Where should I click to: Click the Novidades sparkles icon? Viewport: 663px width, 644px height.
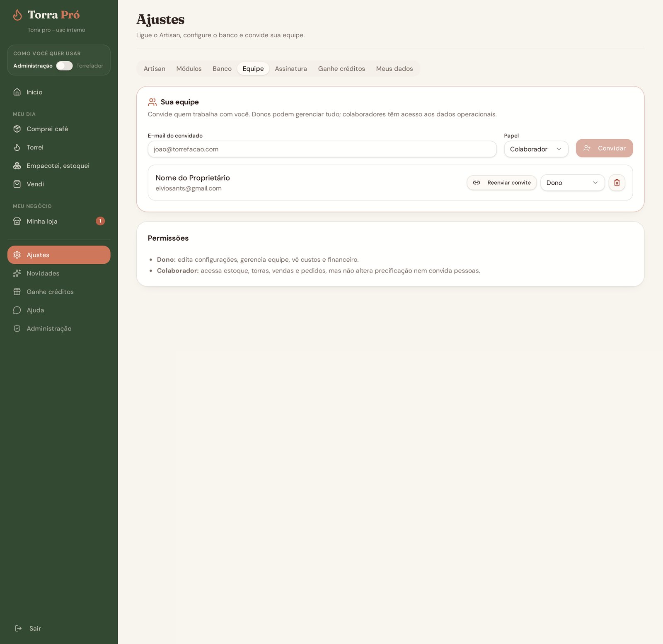point(17,273)
